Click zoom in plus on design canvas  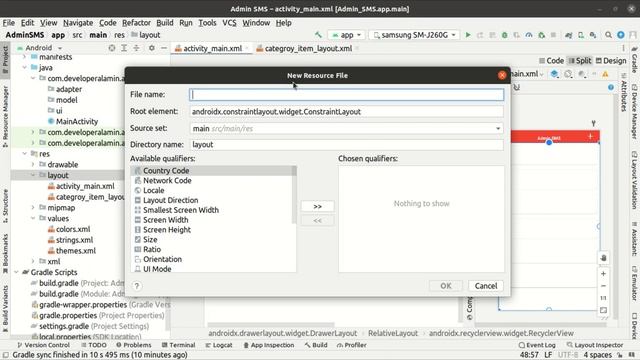click(x=603, y=274)
